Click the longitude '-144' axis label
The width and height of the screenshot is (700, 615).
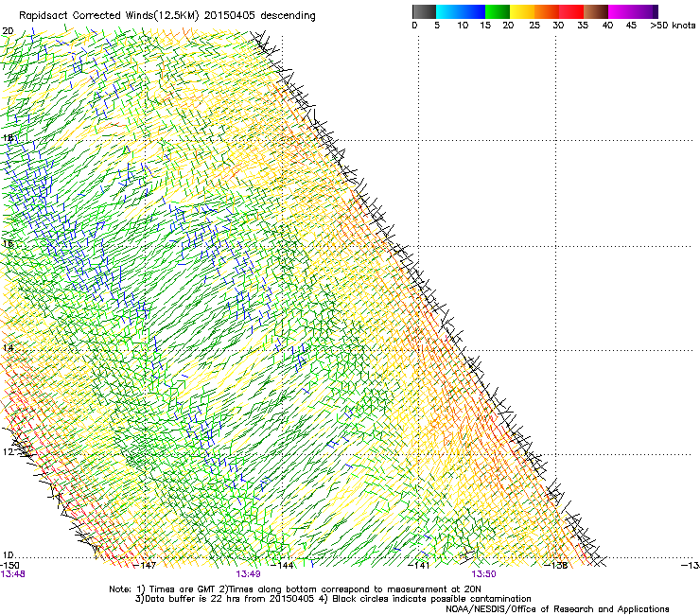[283, 566]
